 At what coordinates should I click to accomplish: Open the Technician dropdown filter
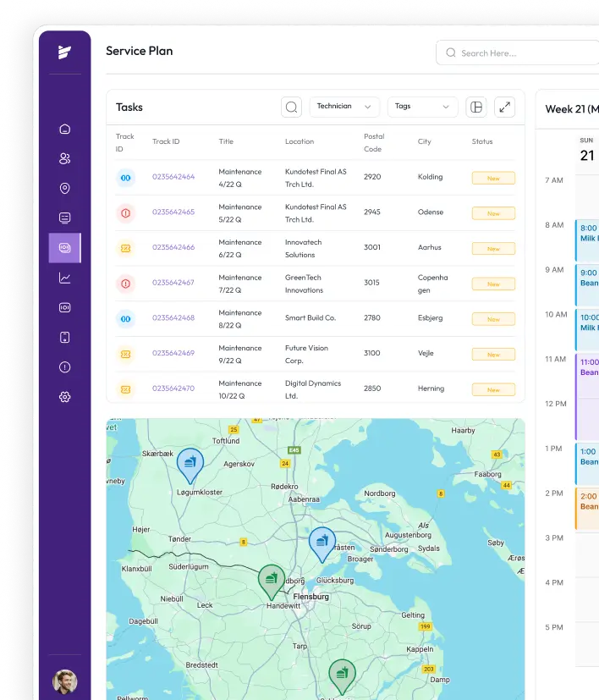coord(344,107)
